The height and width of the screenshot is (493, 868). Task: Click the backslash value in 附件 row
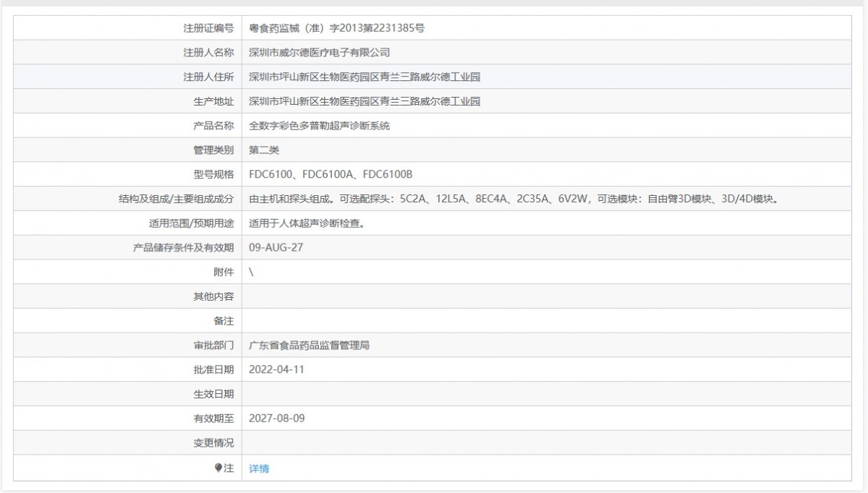click(251, 272)
